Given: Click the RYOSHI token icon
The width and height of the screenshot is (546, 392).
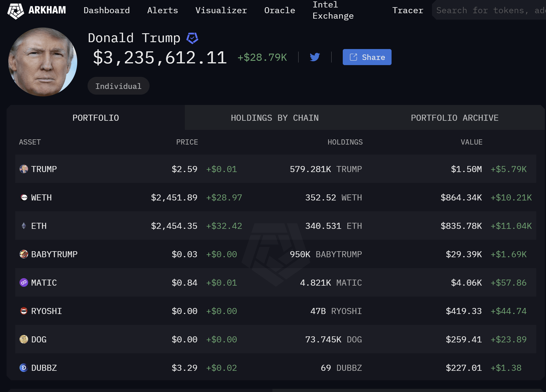Looking at the screenshot, I should click(24, 311).
